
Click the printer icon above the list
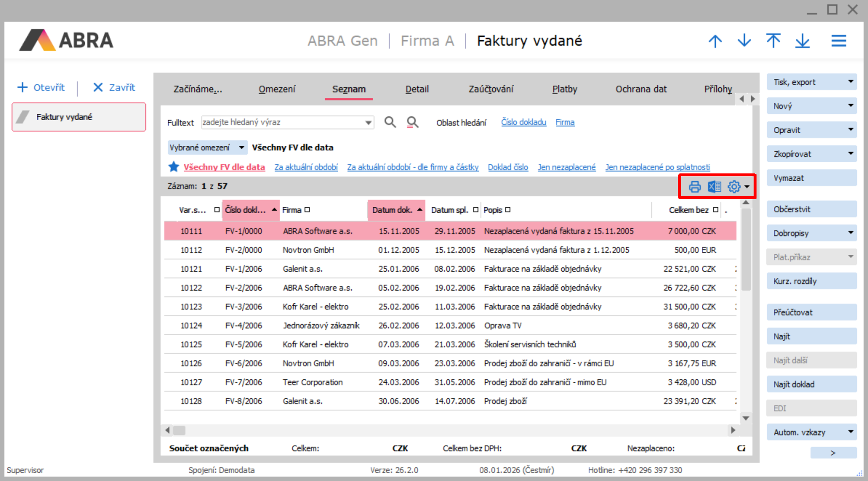pyautogui.click(x=694, y=186)
